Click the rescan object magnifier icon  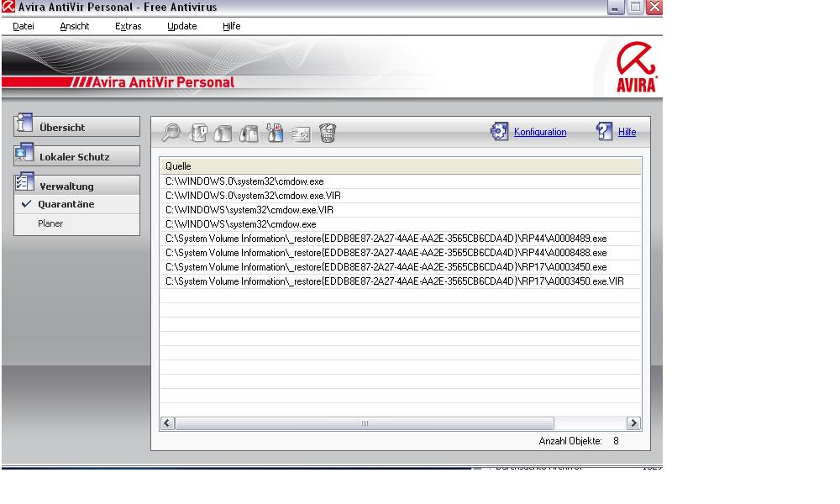pyautogui.click(x=171, y=132)
